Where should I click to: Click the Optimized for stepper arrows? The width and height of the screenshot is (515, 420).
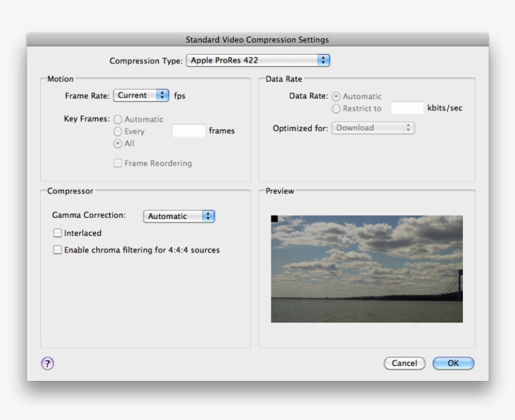(x=408, y=127)
